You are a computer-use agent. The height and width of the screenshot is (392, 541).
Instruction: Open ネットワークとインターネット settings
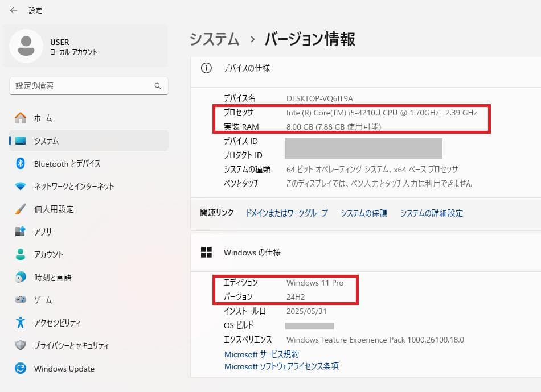click(x=89, y=186)
